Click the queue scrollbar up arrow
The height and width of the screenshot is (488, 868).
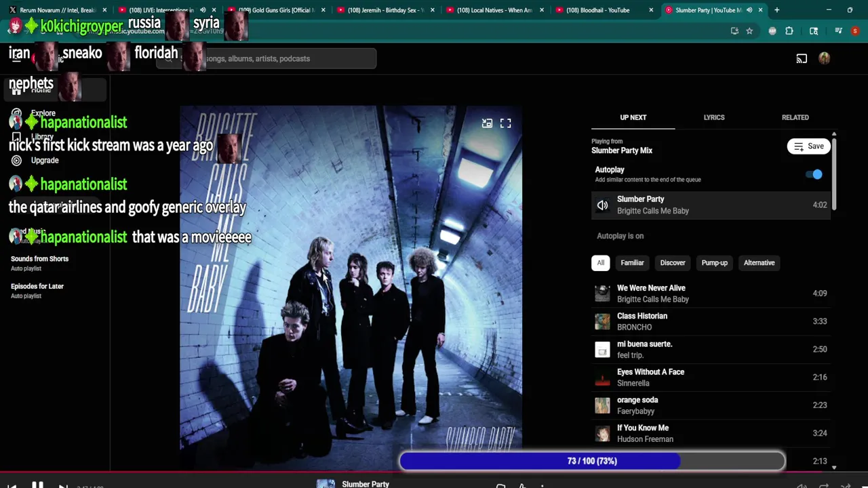[834, 134]
